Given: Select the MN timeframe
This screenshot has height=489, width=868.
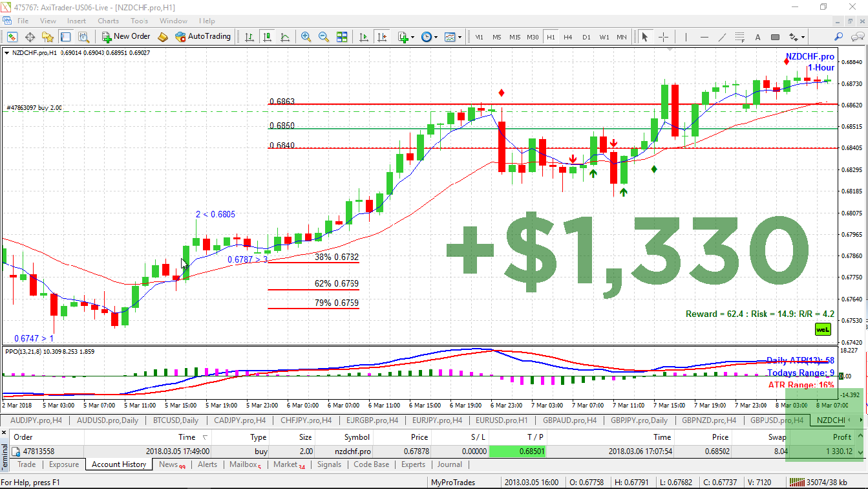Looking at the screenshot, I should (621, 37).
